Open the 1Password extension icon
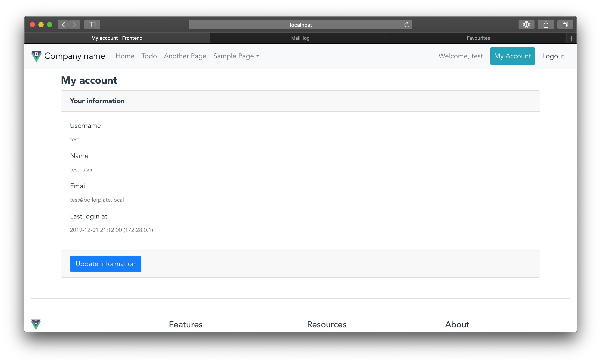The width and height of the screenshot is (601, 364). [526, 25]
